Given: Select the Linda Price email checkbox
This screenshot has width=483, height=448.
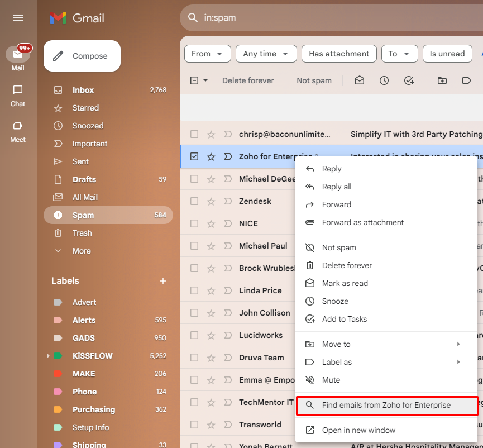Looking at the screenshot, I should pos(194,290).
